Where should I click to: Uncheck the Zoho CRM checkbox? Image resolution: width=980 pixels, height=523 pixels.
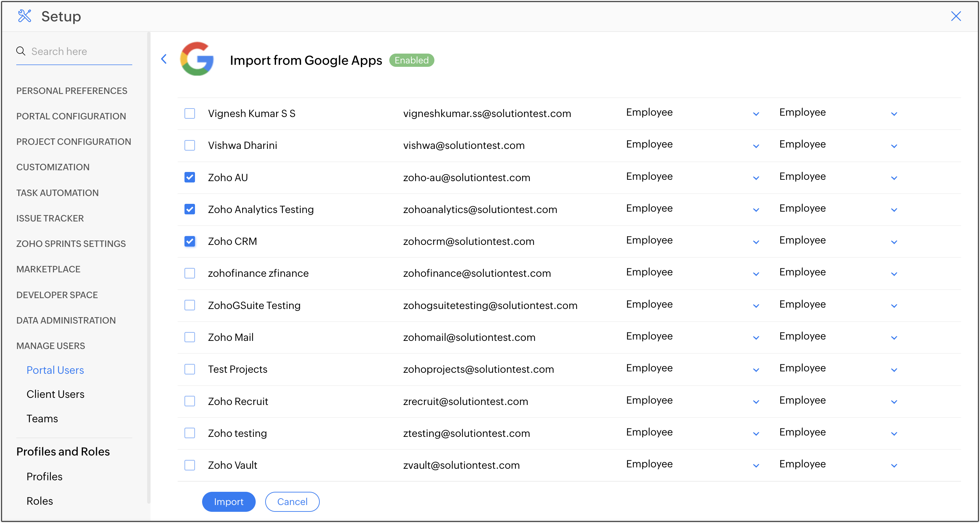click(x=190, y=241)
